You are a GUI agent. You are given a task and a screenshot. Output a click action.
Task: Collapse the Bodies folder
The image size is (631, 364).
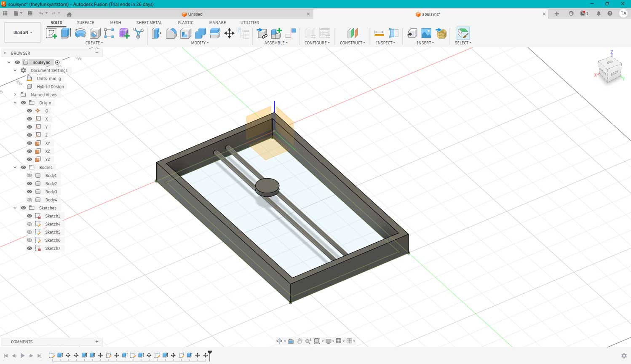click(x=15, y=168)
